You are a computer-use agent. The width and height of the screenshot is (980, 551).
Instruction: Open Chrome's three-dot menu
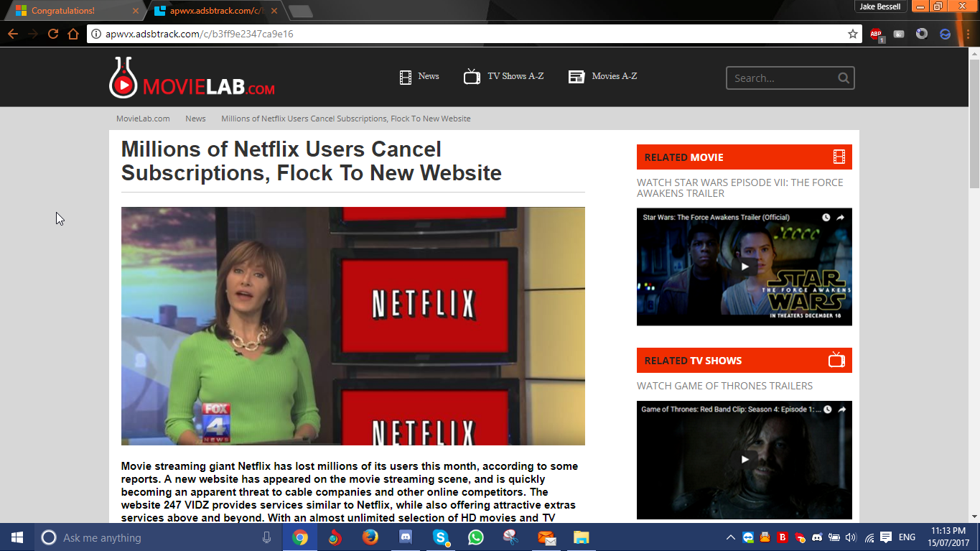coord(967,34)
